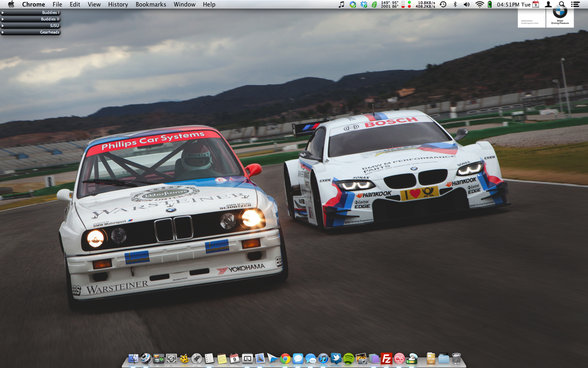Screen dimensions: 588x368
Task: Open Finder from the Dock
Action: coord(133,359)
